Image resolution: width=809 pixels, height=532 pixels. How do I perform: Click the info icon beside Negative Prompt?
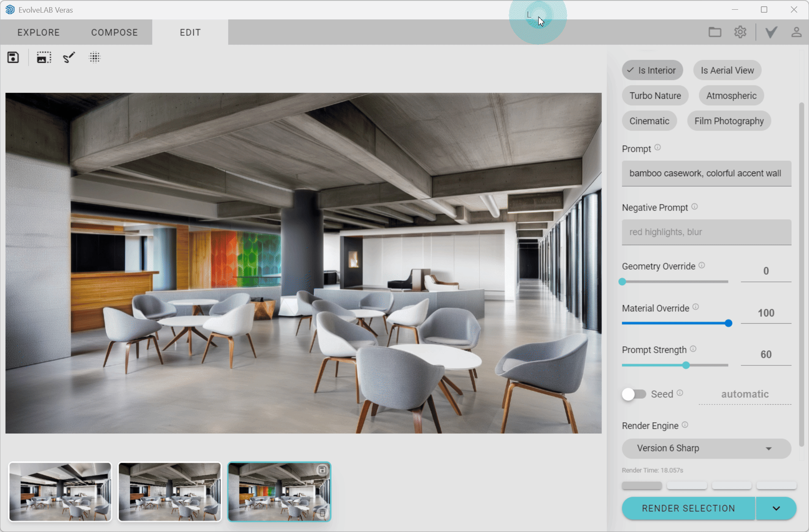(694, 207)
